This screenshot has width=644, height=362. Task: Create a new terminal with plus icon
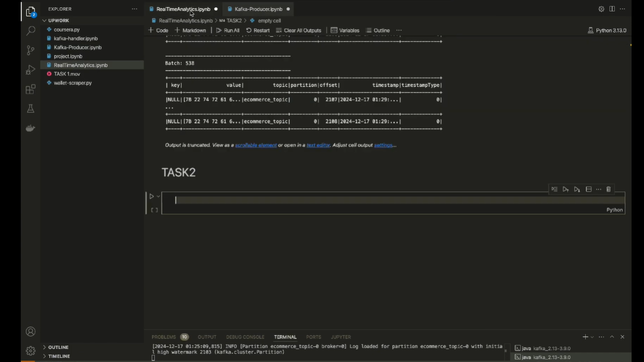[585, 337]
